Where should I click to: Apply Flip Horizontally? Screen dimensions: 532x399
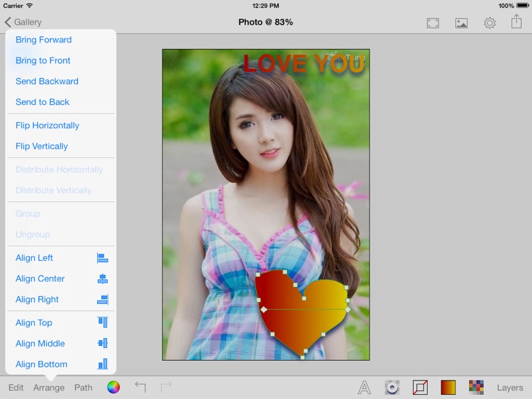tap(48, 125)
